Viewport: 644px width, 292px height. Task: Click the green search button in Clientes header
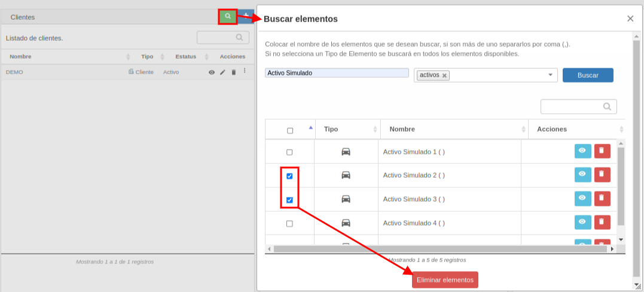click(x=228, y=16)
